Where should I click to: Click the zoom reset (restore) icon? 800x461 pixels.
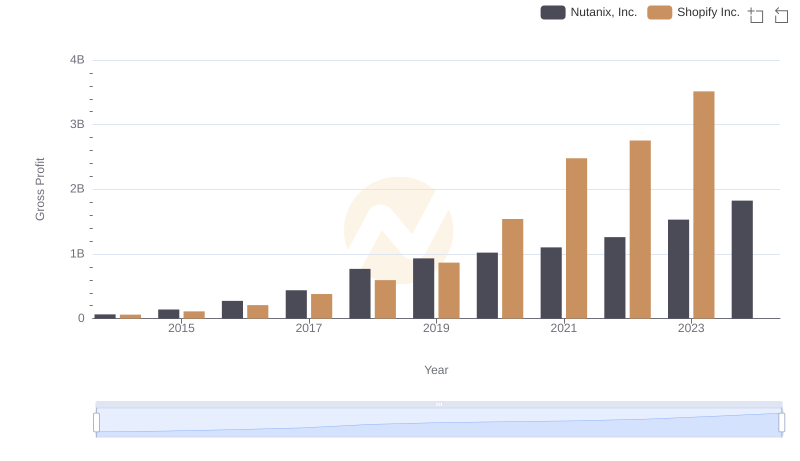tap(781, 15)
